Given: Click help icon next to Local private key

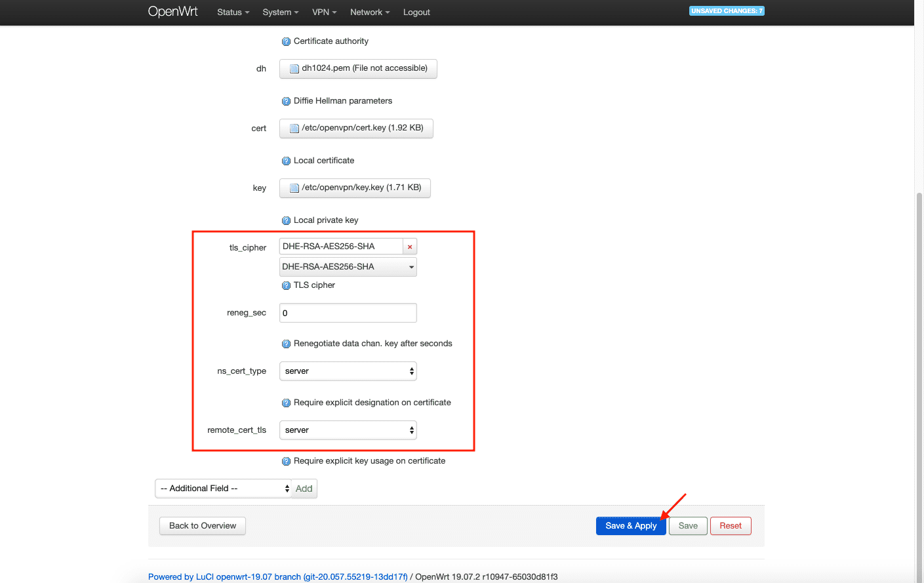Looking at the screenshot, I should (x=286, y=220).
